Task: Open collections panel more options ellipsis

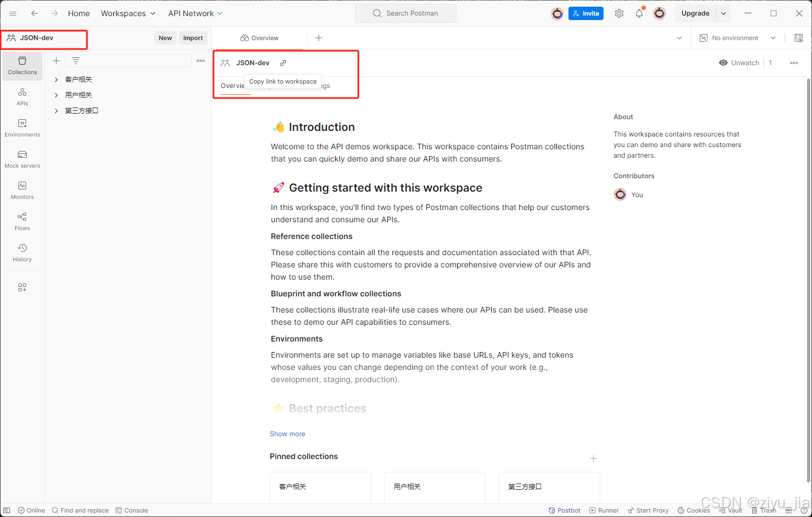Action: pyautogui.click(x=201, y=61)
